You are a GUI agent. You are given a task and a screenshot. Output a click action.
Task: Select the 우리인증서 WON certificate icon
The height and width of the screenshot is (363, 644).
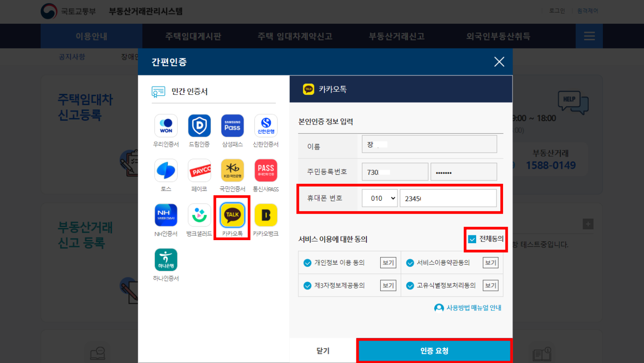pyautogui.click(x=166, y=126)
